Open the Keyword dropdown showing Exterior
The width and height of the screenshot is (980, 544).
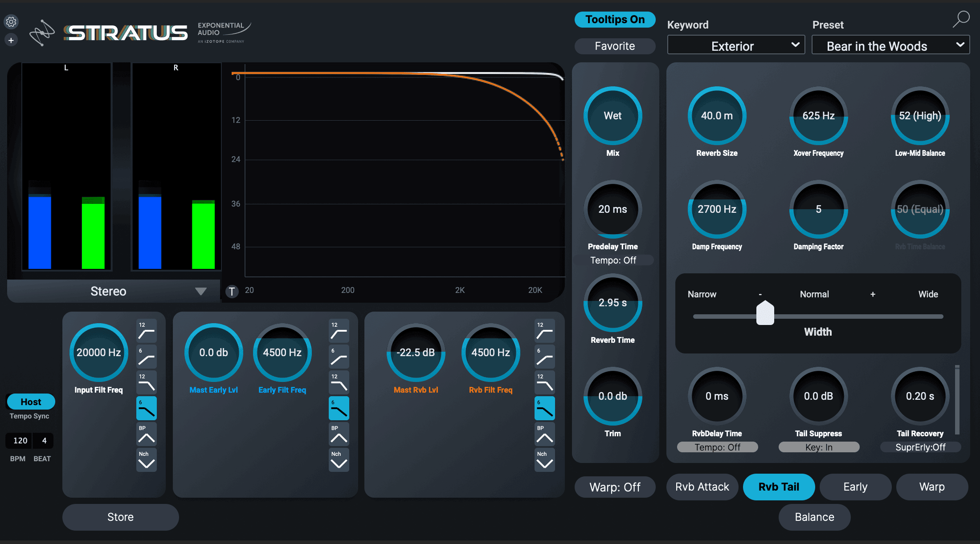(736, 45)
